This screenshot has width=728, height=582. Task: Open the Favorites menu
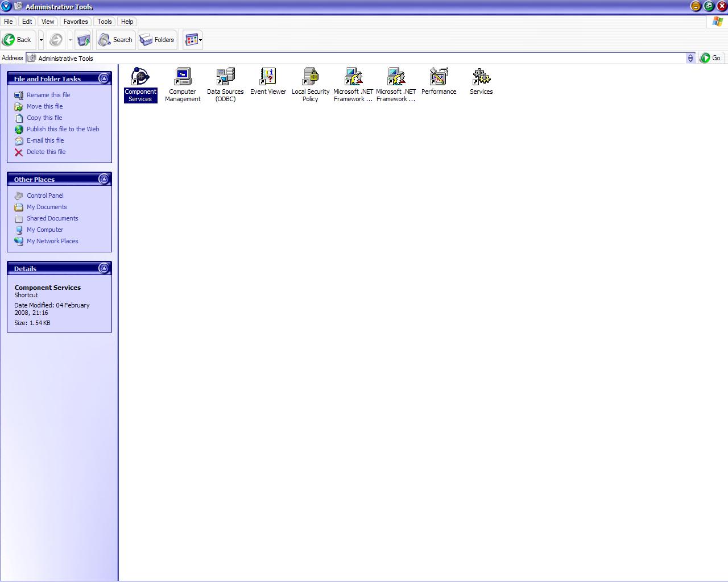pos(76,22)
